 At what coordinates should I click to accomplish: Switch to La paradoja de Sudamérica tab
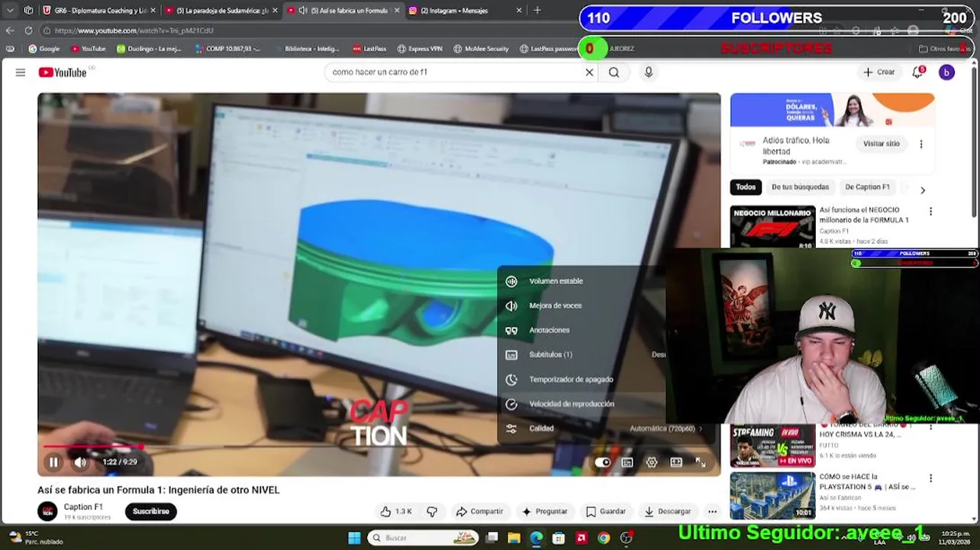click(x=221, y=11)
